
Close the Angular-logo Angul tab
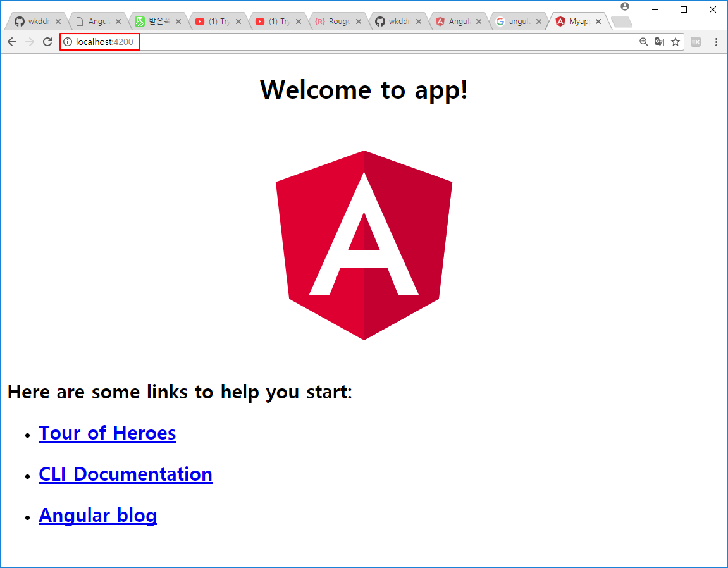479,22
